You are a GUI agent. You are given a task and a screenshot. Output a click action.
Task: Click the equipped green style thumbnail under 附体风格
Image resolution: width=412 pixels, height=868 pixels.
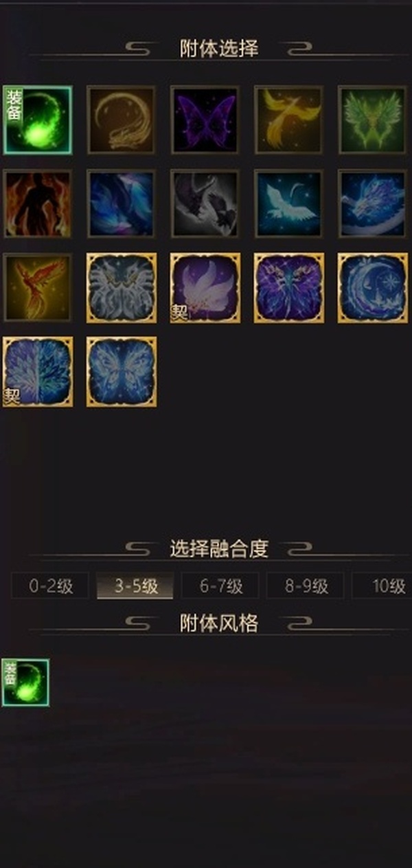tap(25, 682)
